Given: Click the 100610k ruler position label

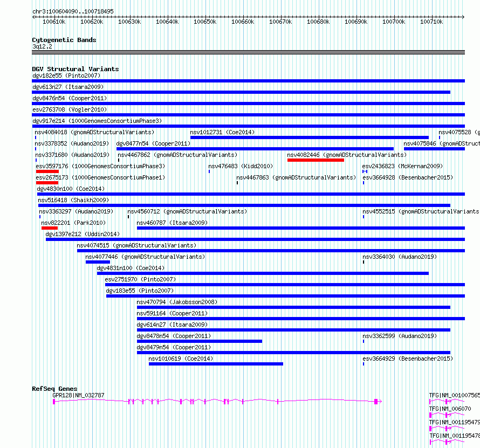Looking at the screenshot, I should pos(54,22).
